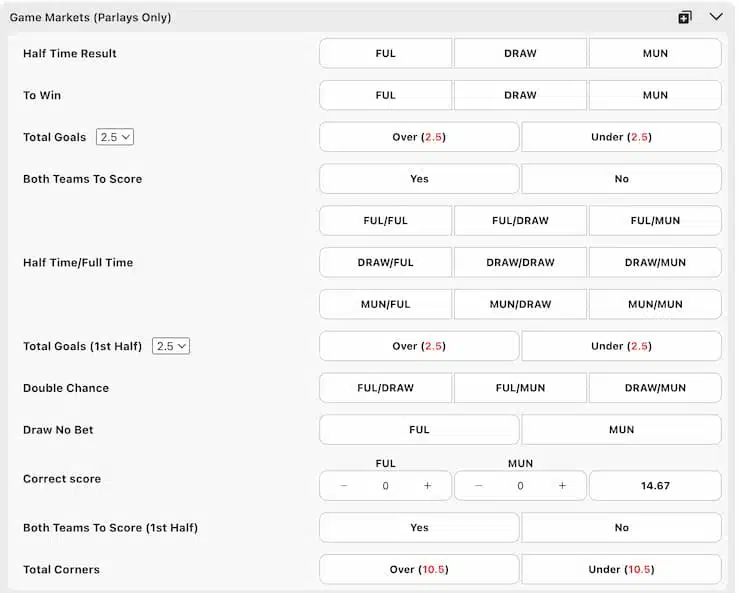This screenshot has width=740, height=593.
Task: Select Under (2.5) for Total Goals
Action: pyautogui.click(x=622, y=137)
